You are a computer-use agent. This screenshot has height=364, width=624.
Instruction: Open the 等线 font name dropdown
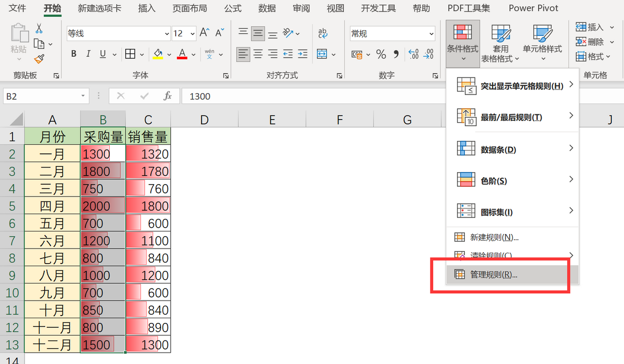[x=166, y=34]
